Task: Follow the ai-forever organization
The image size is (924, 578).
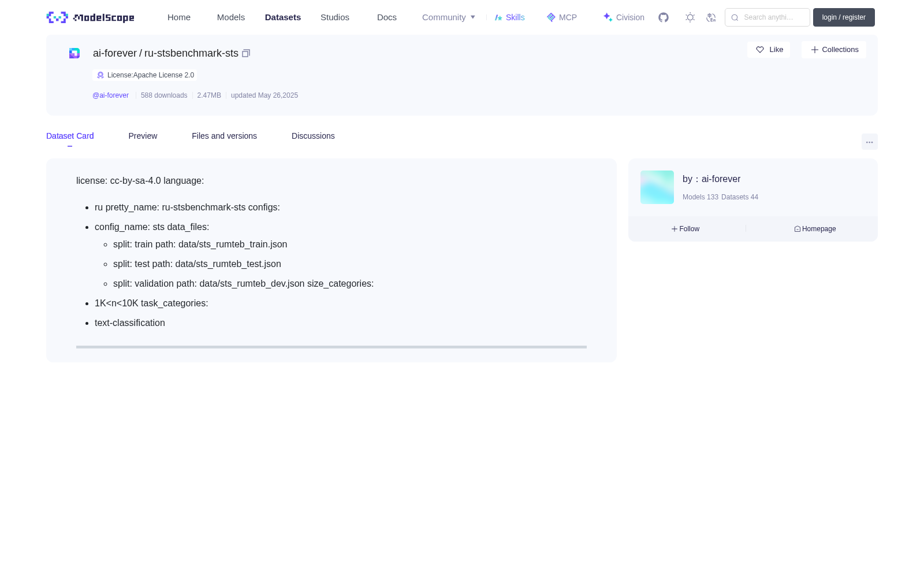Action: 685,229
